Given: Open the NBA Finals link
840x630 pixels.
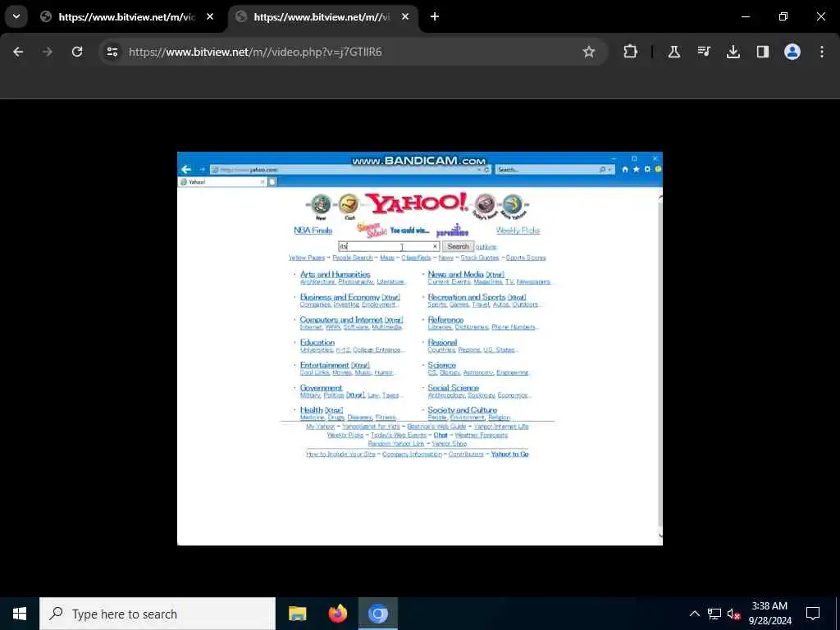Looking at the screenshot, I should pyautogui.click(x=313, y=231).
